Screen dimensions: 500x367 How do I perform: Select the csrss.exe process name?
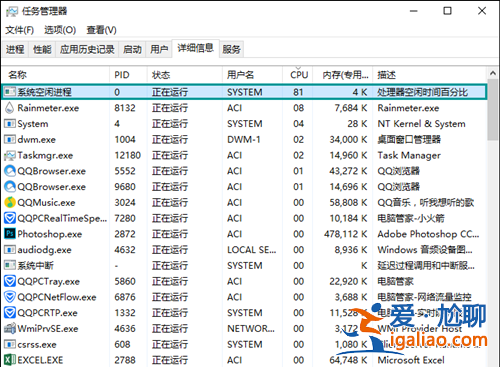37,344
